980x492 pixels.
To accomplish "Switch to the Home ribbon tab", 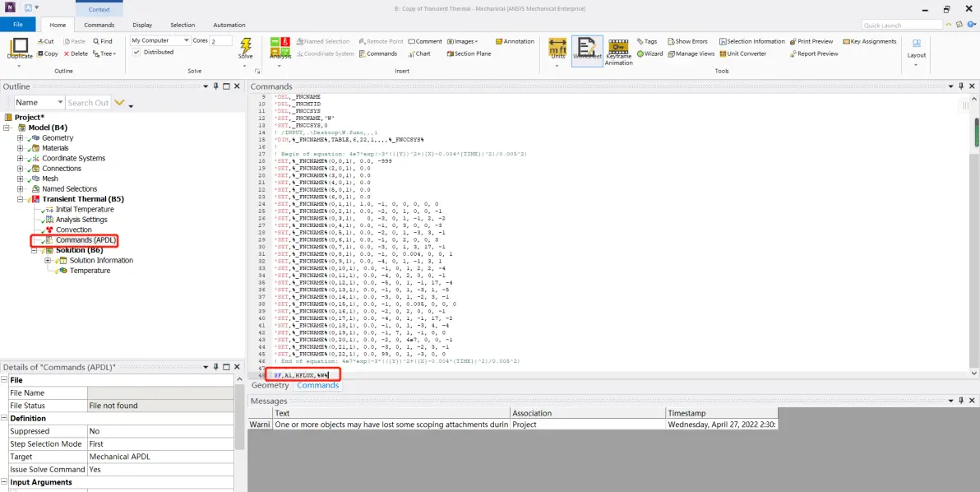I will tap(58, 25).
